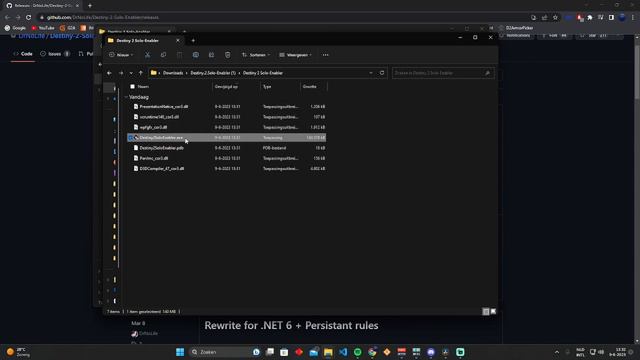Go back in File Explorer navigation
The image size is (640, 360).
(x=109, y=73)
